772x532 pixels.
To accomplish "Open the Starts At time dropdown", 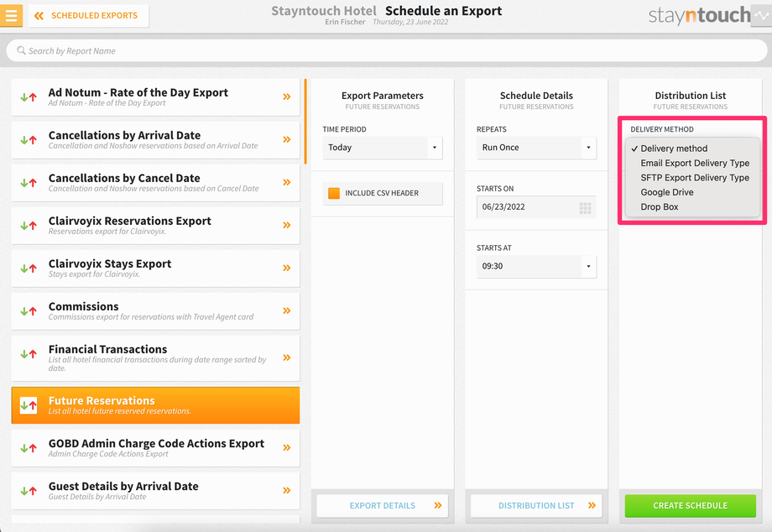I will [x=536, y=266].
